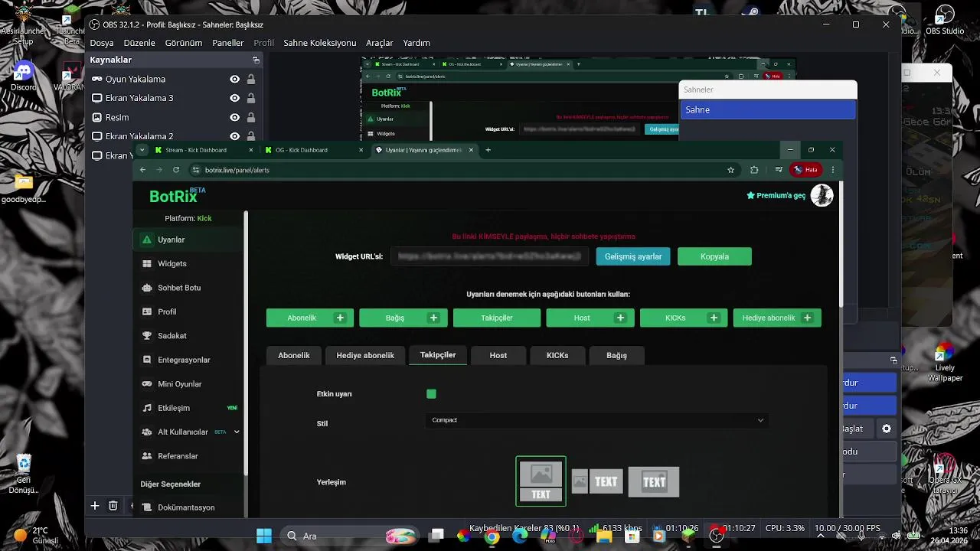Image resolution: width=980 pixels, height=551 pixels.
Task: Toggle the Etkin uyarı checkbox
Action: point(431,394)
